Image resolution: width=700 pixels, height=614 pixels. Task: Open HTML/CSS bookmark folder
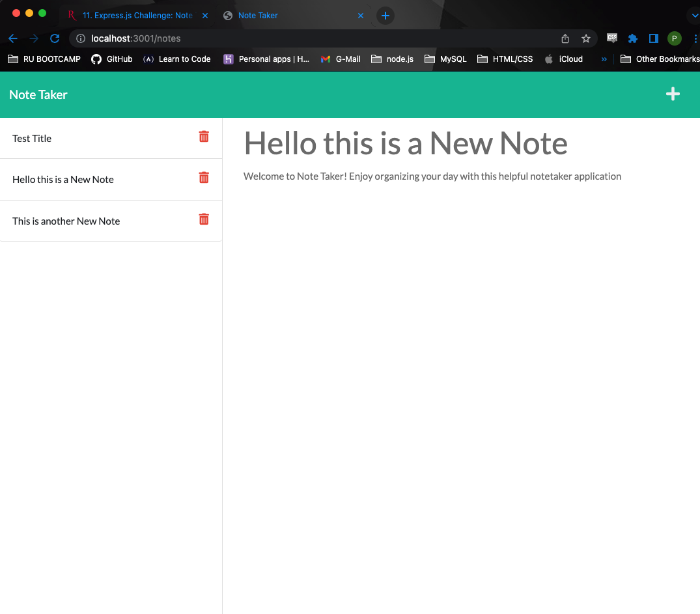[505, 59]
